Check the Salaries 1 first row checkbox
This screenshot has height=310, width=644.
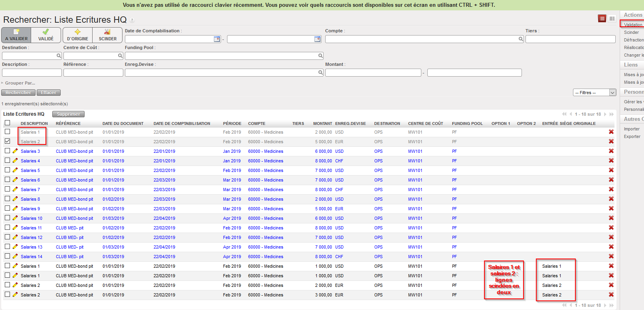click(x=7, y=132)
